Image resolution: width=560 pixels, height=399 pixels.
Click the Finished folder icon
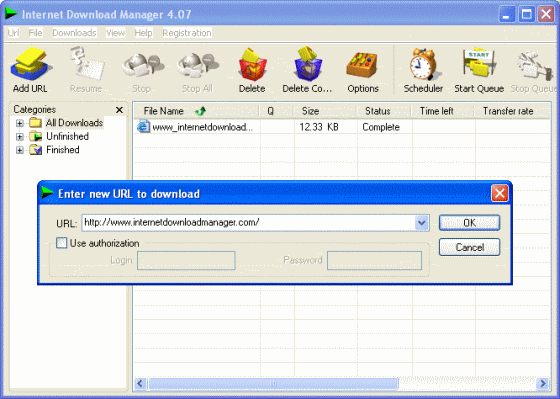pos(35,150)
